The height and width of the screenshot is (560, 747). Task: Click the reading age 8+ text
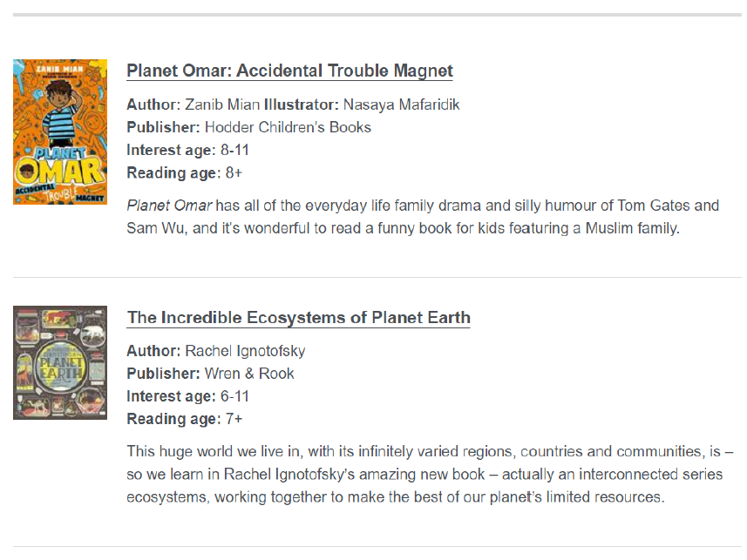point(234,172)
